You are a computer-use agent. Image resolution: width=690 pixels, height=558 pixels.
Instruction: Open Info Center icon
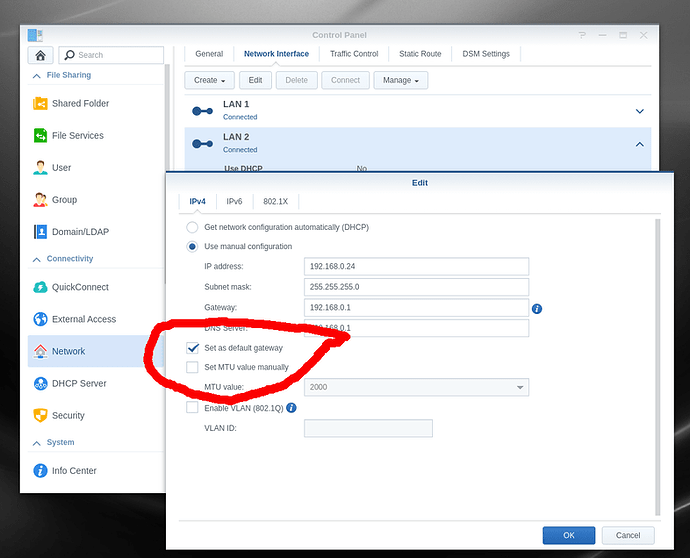tap(40, 470)
